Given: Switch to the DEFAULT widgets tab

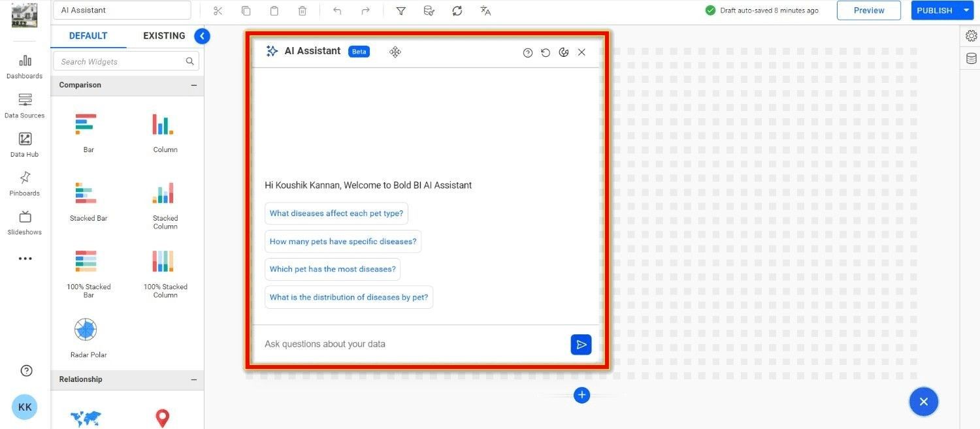Looking at the screenshot, I should pos(88,36).
